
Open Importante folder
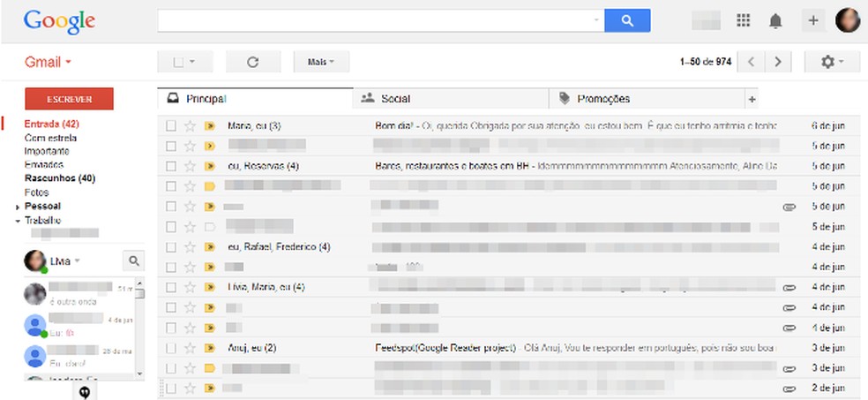47,151
